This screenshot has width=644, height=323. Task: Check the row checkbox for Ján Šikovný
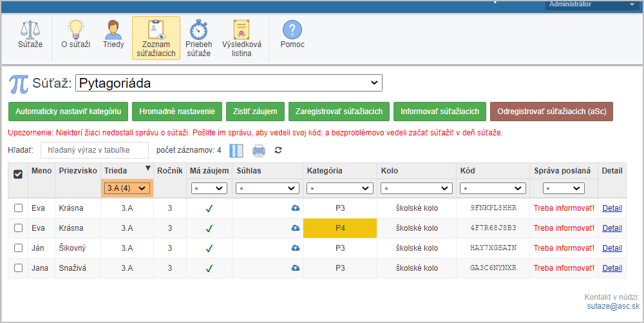pos(18,248)
